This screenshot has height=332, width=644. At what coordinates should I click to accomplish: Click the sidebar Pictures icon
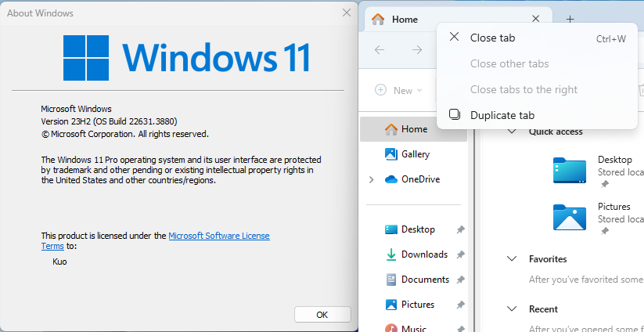[x=391, y=305]
